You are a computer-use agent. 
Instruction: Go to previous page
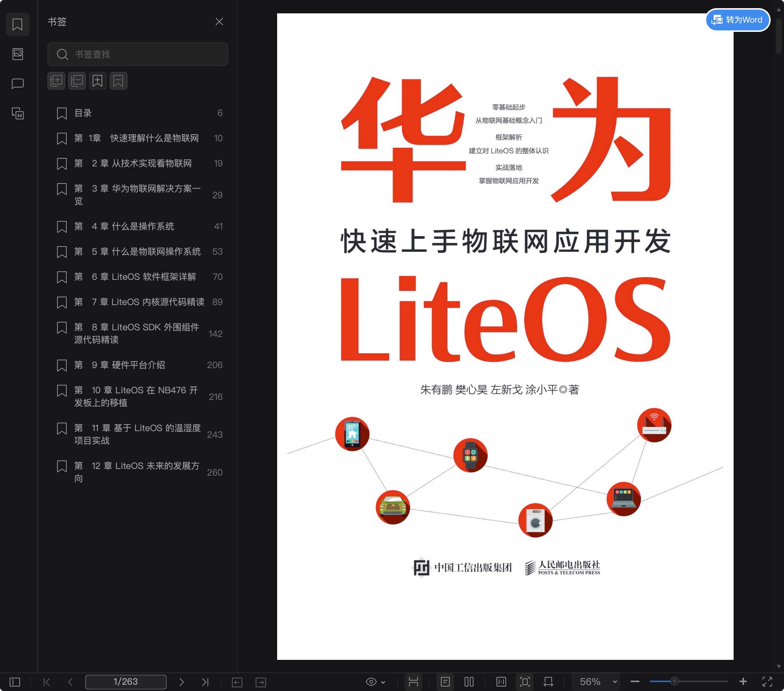(70, 682)
